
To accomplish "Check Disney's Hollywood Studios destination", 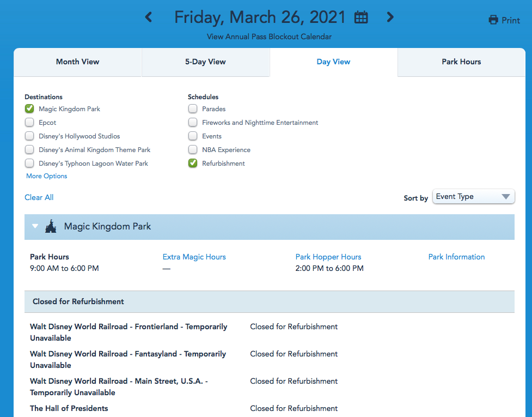I will click(29, 136).
